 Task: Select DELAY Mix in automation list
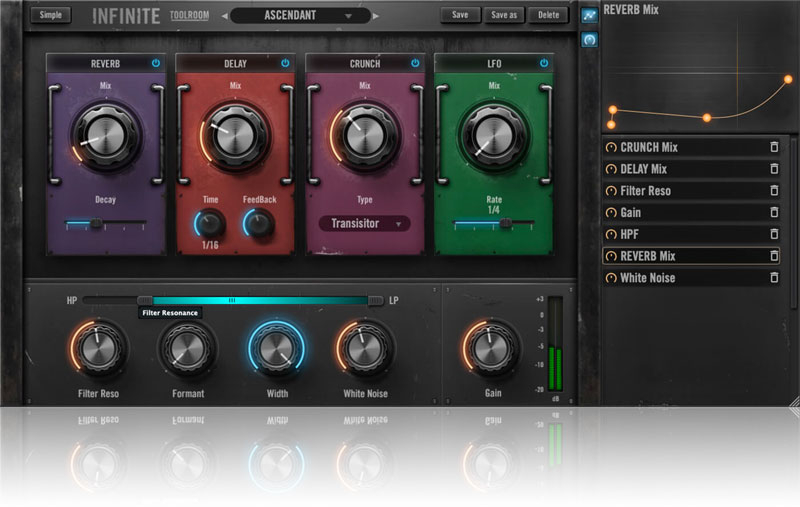[691, 169]
